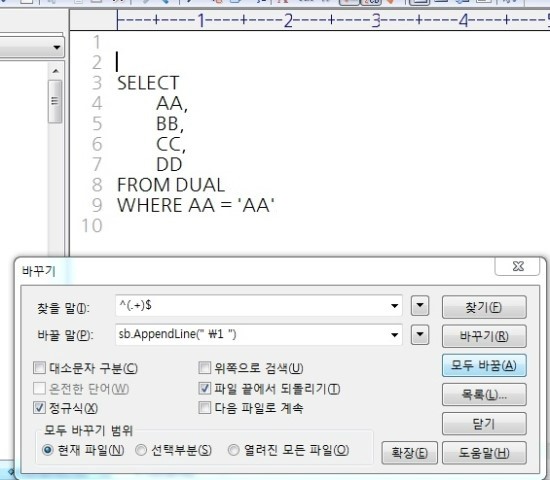
Task: Expand the 찾을 말 history dropdown
Action: [394, 306]
